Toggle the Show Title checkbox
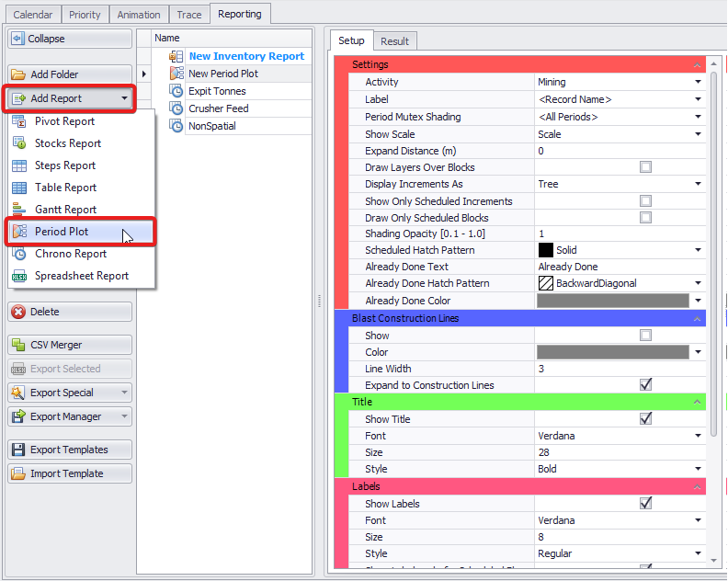 pos(645,418)
